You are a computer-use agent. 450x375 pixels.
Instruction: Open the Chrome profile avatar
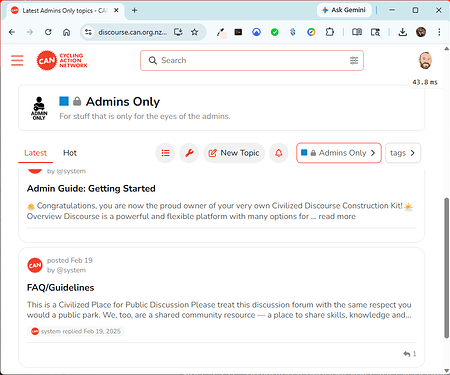421,32
